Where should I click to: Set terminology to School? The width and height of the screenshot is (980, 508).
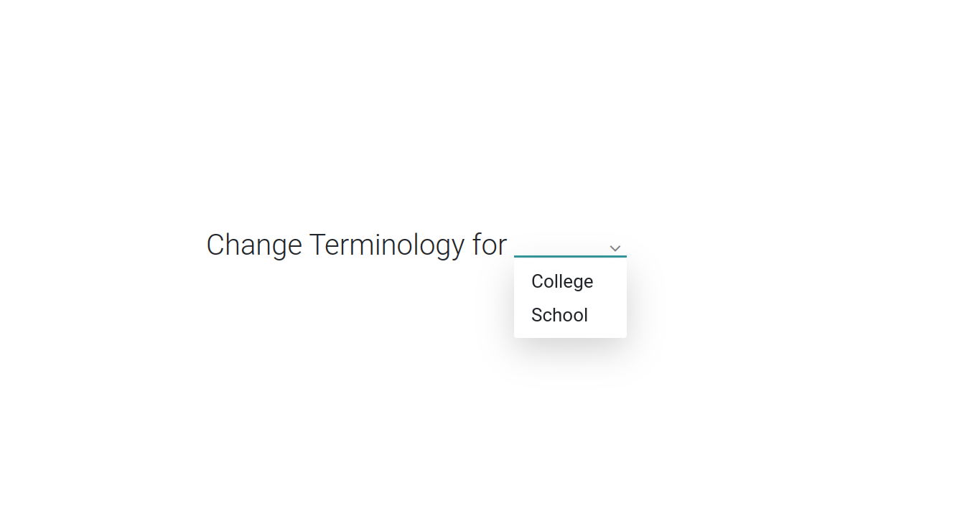point(570,315)
